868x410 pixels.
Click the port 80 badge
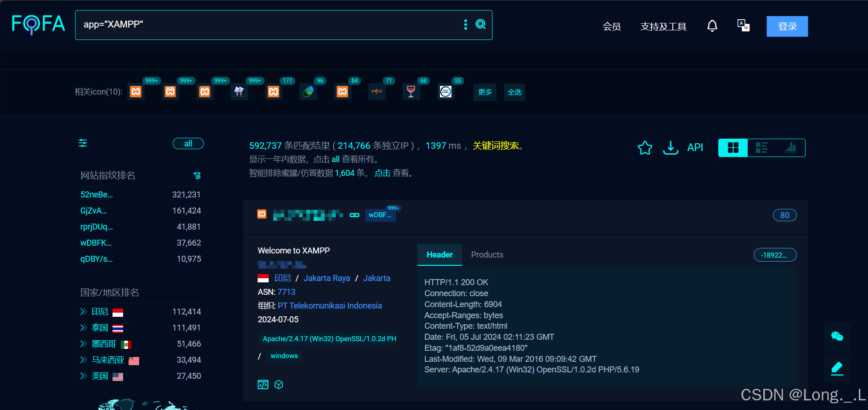[x=785, y=215]
